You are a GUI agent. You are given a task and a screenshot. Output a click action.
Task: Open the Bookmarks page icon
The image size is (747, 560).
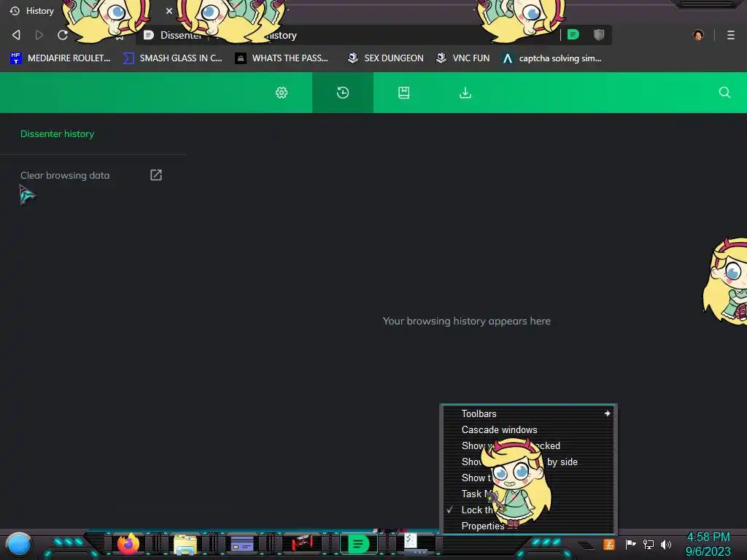click(x=404, y=93)
